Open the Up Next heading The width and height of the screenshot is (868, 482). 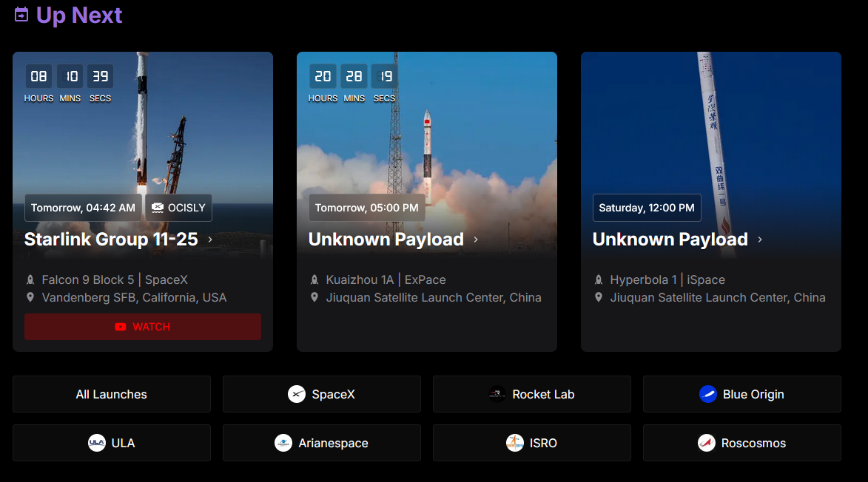point(79,16)
